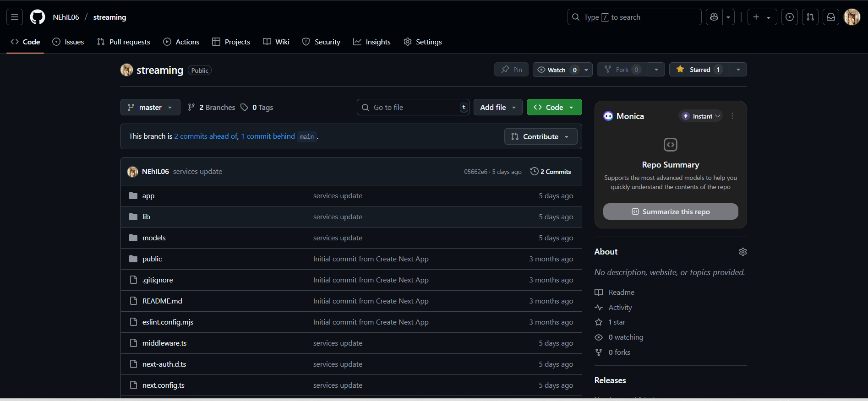This screenshot has height=401, width=868.
Task: Open the next.config.ts file
Action: tap(164, 385)
